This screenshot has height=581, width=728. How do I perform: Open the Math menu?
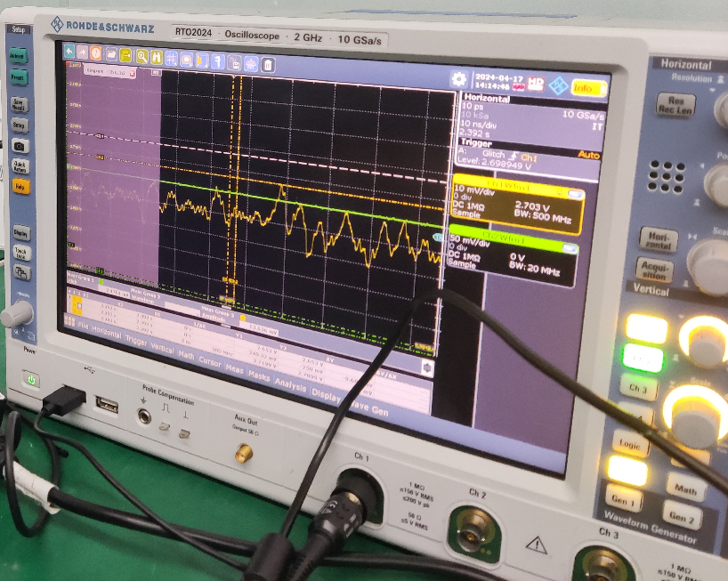tap(187, 355)
